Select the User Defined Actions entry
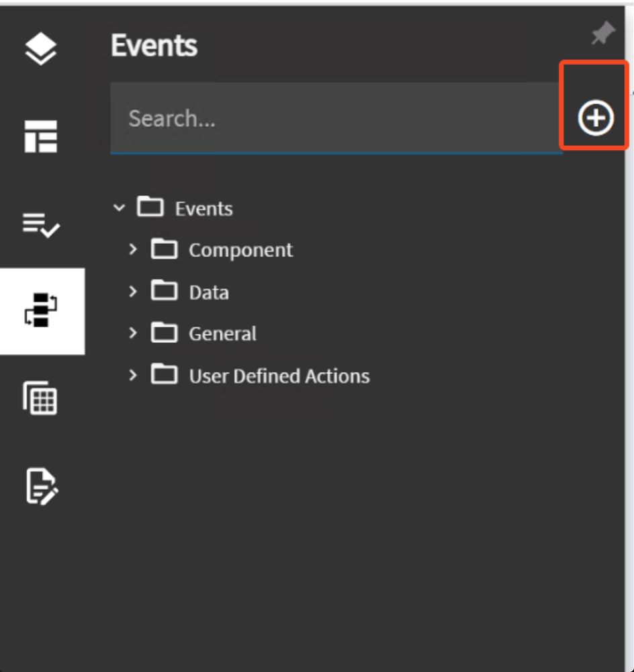The height and width of the screenshot is (672, 634). pyautogui.click(x=279, y=375)
